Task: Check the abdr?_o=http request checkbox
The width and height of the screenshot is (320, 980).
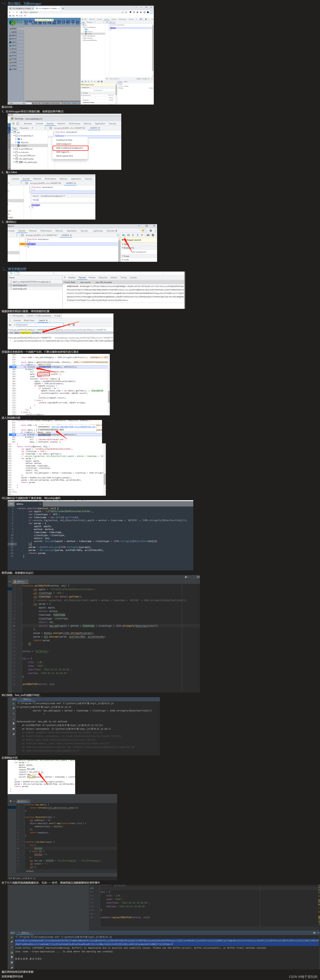Action: pyautogui.click(x=11, y=282)
